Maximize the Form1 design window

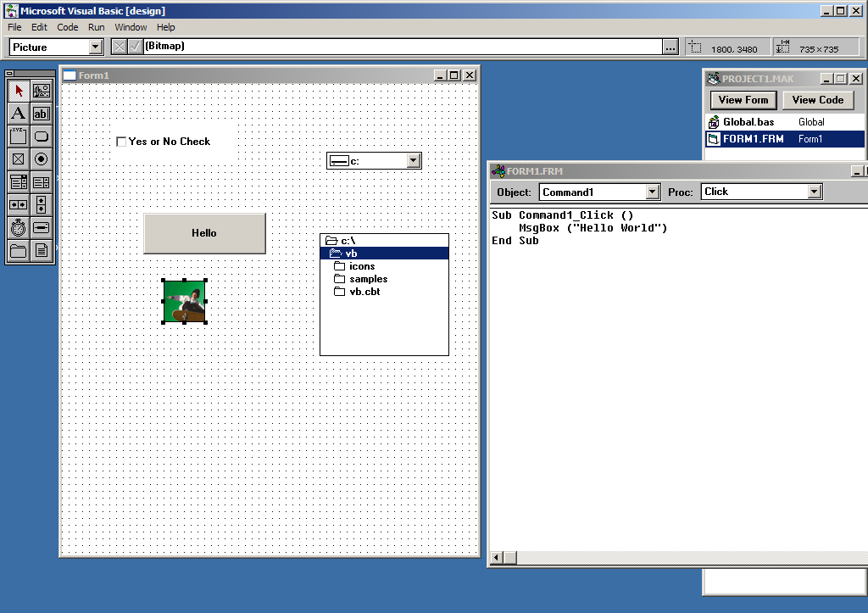tap(454, 75)
